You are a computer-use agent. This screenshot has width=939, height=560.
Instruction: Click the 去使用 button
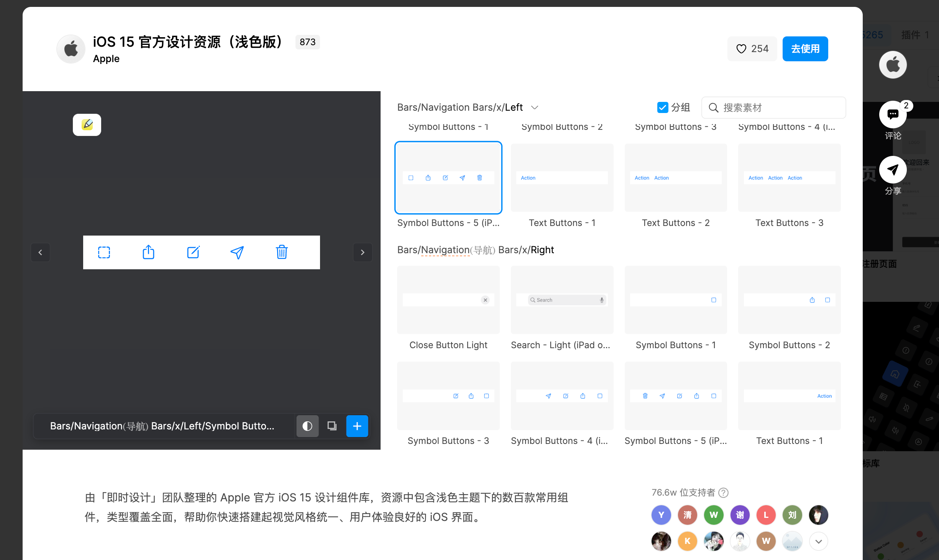pos(805,49)
